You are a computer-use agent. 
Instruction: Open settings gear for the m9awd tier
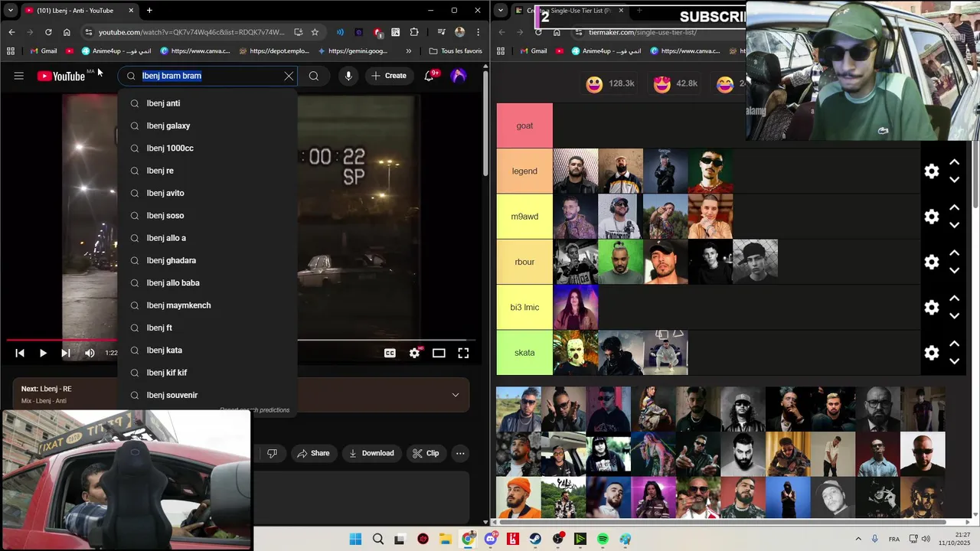tap(932, 217)
